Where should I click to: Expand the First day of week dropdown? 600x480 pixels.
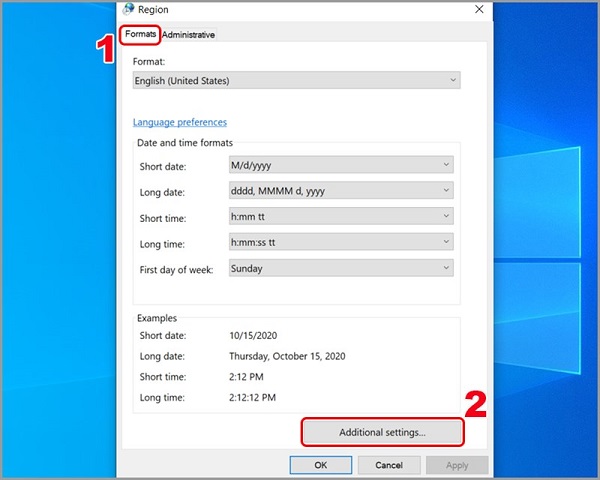point(341,268)
